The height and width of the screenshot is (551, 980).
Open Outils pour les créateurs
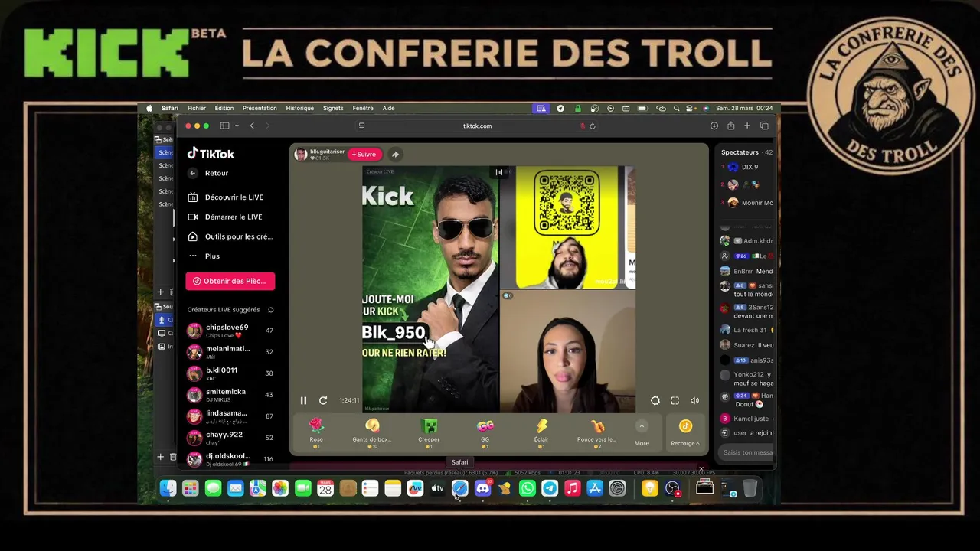tap(230, 236)
